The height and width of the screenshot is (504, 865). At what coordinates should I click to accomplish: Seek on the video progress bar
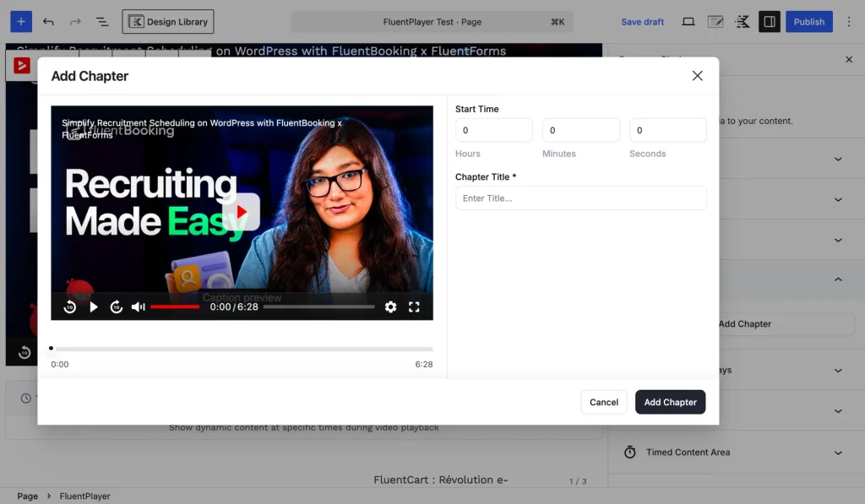318,306
